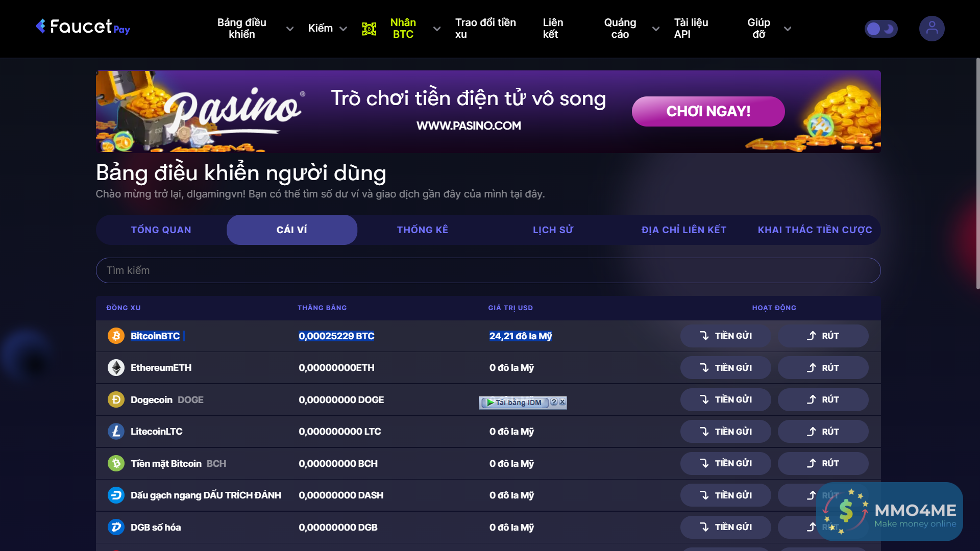Expand the Kiếm menu chevron
This screenshot has height=551, width=980.
(x=343, y=29)
